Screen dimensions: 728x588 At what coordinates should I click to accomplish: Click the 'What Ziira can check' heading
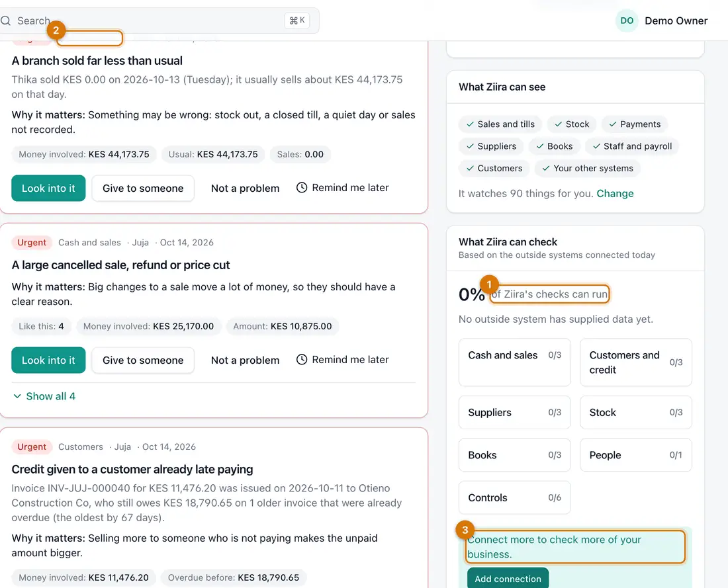click(508, 242)
